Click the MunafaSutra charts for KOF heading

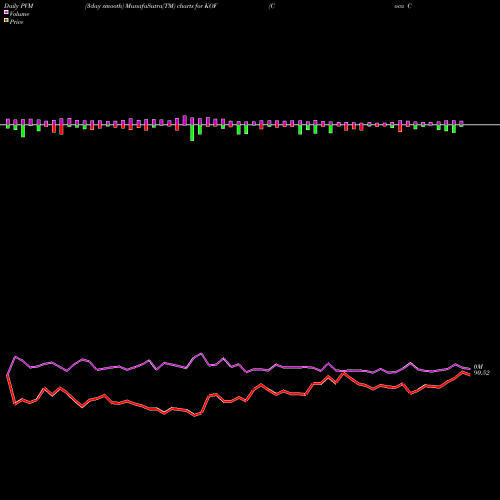[151, 6]
